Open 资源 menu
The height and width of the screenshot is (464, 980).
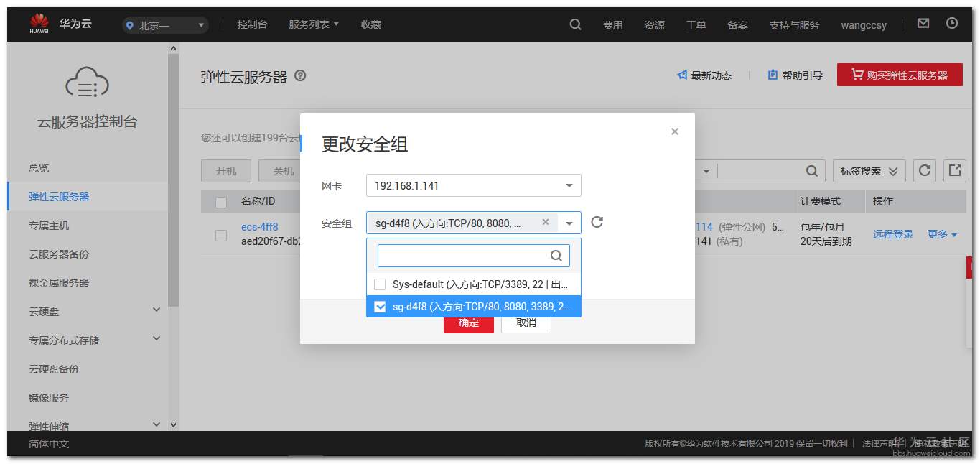pyautogui.click(x=654, y=25)
